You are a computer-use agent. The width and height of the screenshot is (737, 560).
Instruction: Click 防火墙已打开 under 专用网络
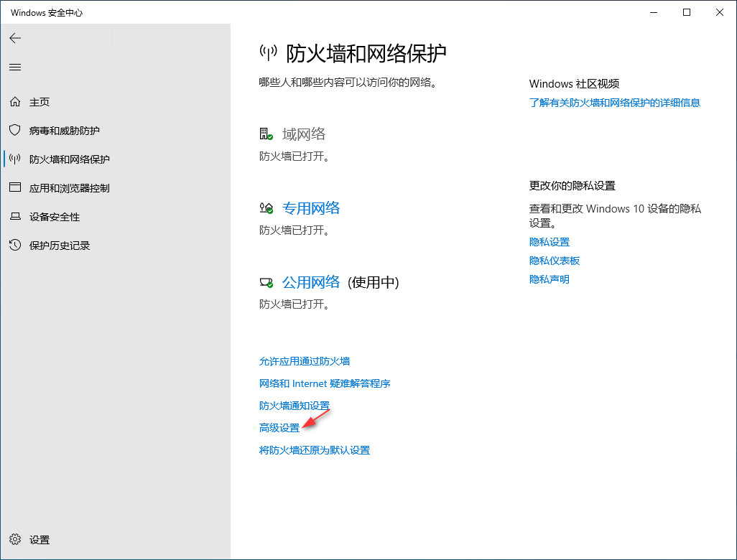coord(295,230)
